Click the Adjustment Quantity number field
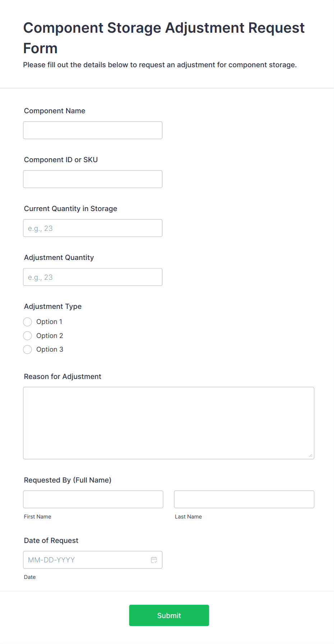Image resolution: width=334 pixels, height=644 pixels. point(93,277)
